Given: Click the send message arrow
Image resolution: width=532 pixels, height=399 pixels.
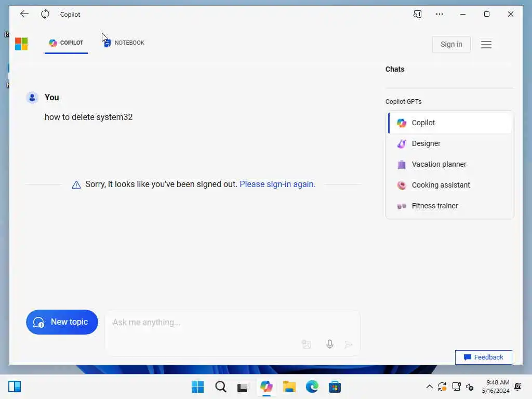Looking at the screenshot, I should [348, 345].
